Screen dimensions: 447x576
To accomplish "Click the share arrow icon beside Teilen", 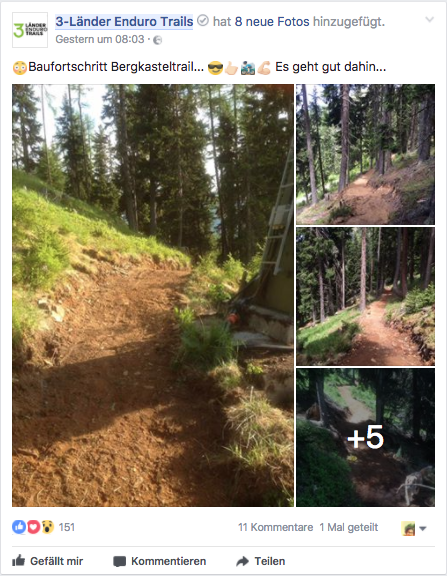I will (x=242, y=561).
